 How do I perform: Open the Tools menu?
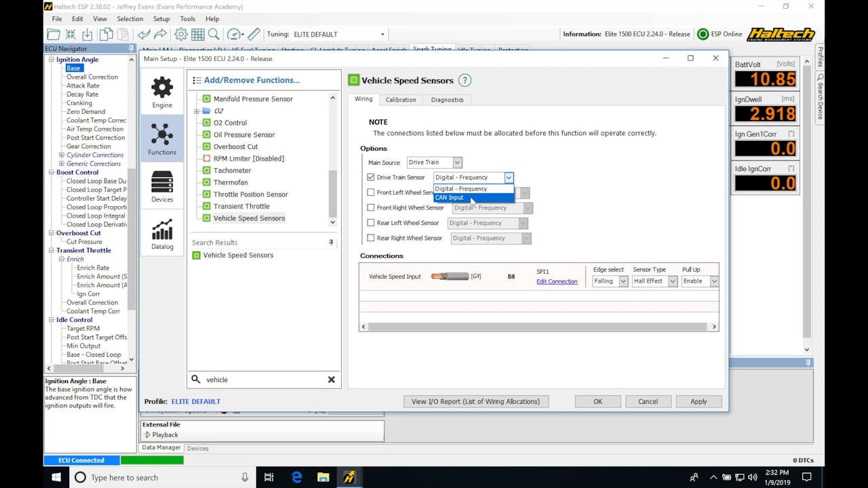pos(188,19)
